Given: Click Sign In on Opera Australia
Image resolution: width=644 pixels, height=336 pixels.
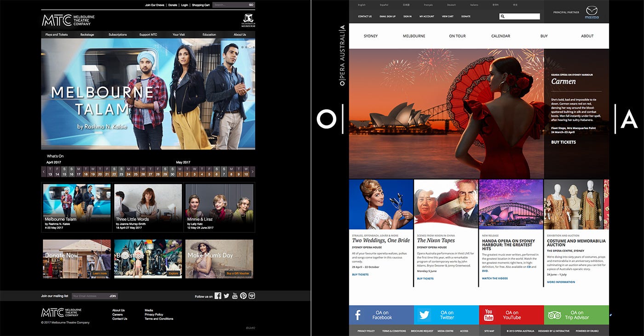Looking at the screenshot, I should [x=408, y=17].
